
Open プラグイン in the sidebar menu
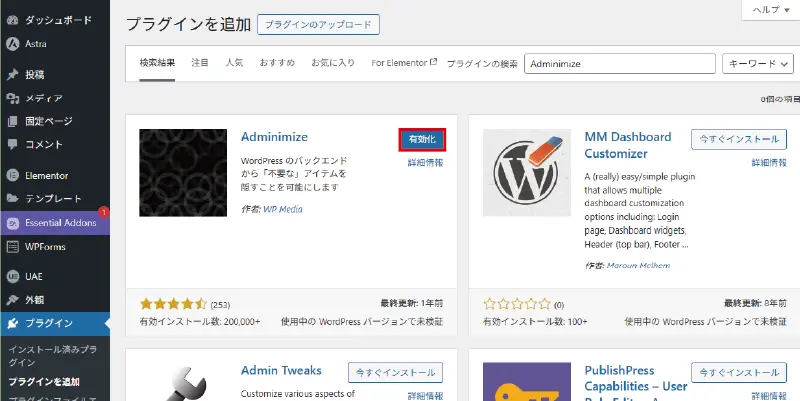tap(55, 323)
